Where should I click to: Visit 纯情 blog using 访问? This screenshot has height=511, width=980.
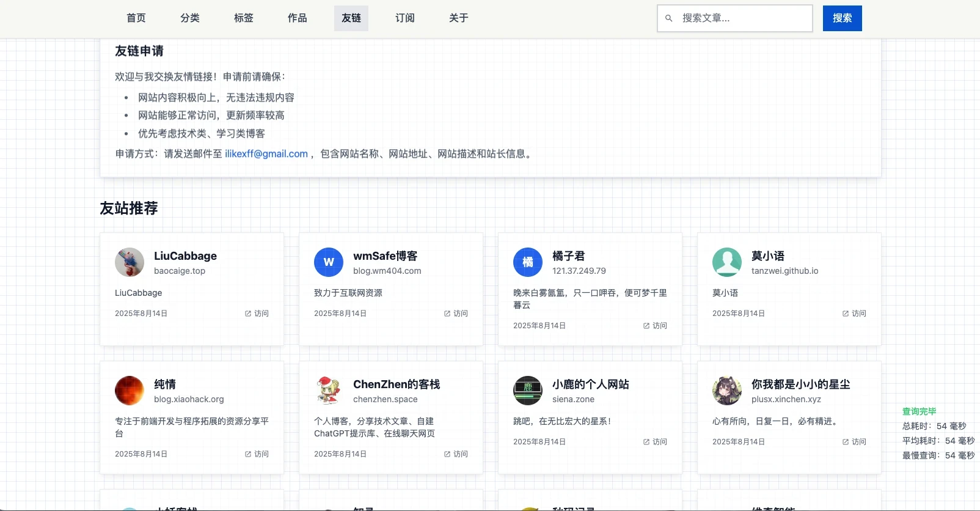(257, 454)
